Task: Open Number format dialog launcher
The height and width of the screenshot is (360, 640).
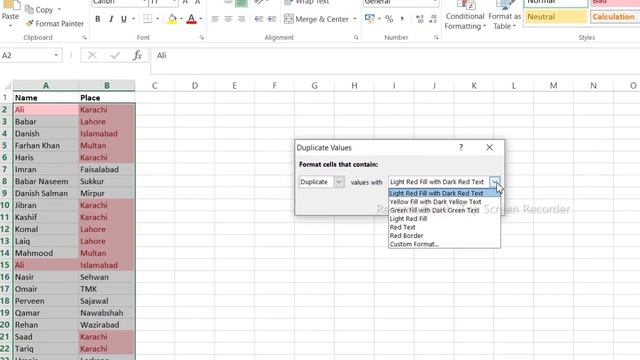Action: [436, 38]
